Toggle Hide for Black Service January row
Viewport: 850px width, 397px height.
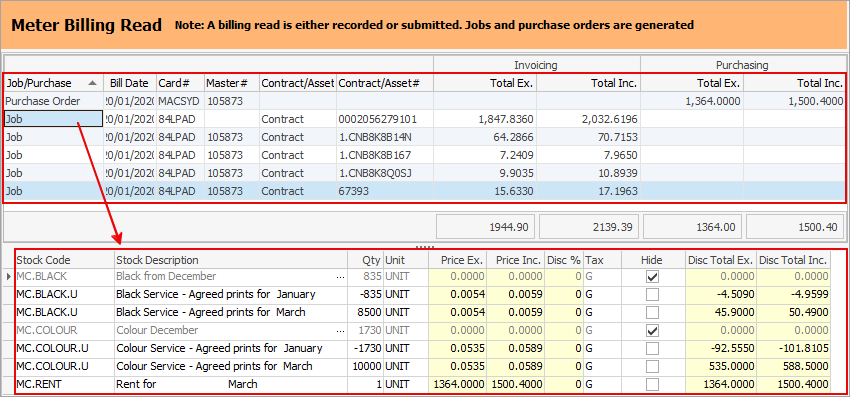click(x=653, y=294)
